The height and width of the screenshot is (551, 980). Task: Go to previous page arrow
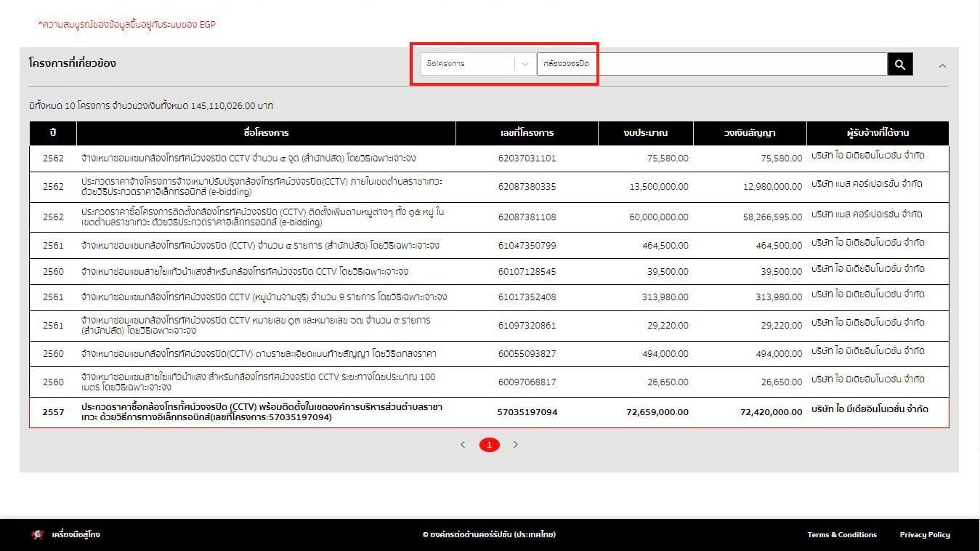(463, 444)
